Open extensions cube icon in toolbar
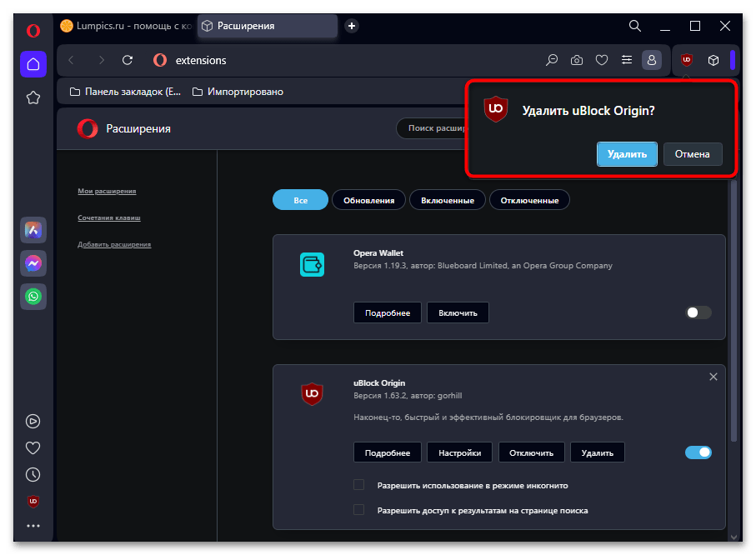 pyautogui.click(x=713, y=60)
